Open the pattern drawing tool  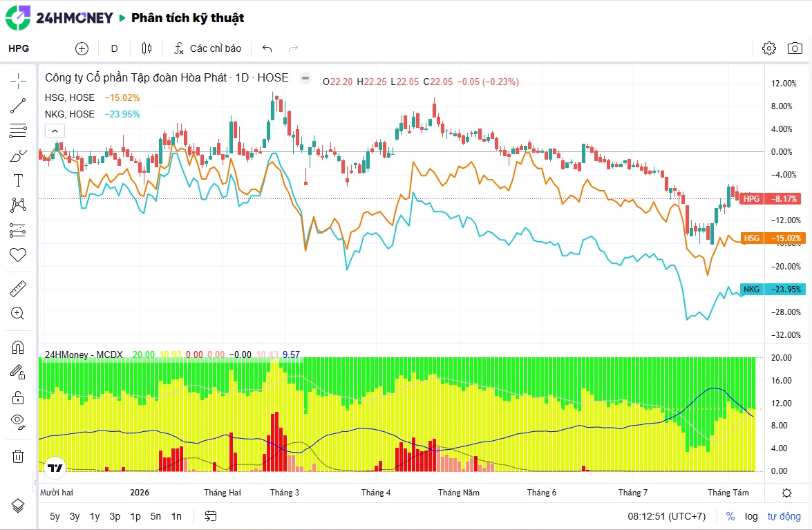(x=18, y=205)
